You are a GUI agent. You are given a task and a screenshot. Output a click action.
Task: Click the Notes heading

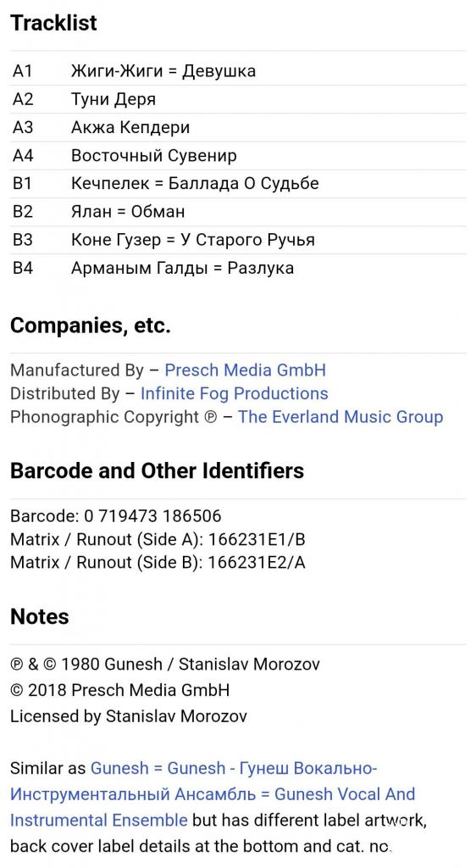(39, 616)
